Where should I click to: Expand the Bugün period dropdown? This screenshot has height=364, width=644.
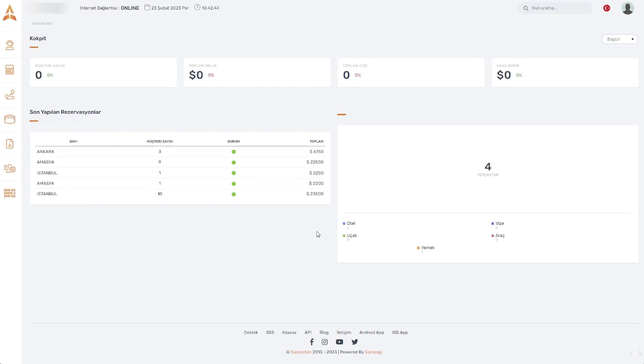tap(620, 39)
